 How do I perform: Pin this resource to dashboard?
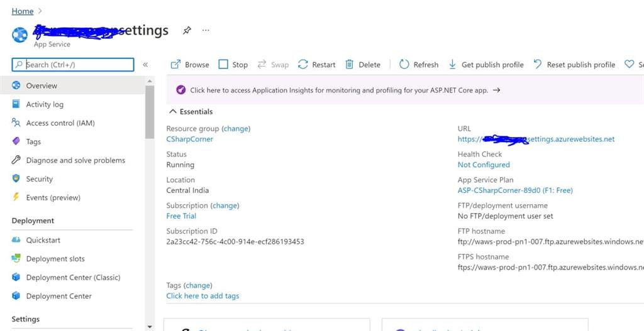(x=187, y=30)
